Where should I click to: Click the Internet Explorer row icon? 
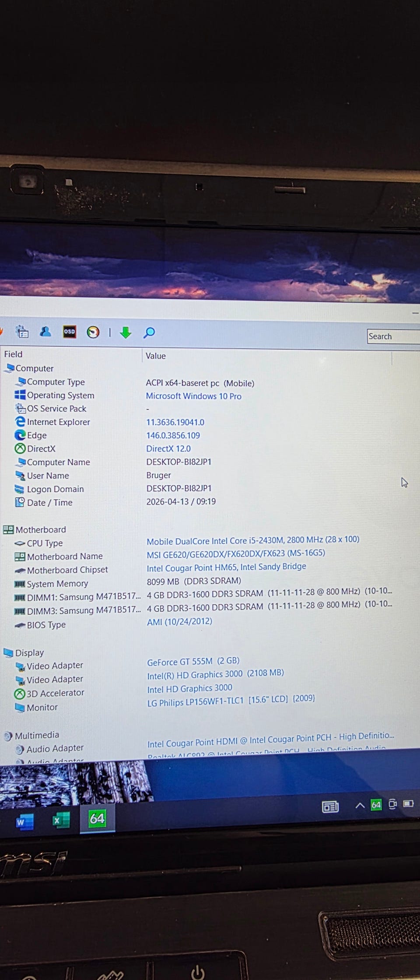20,421
